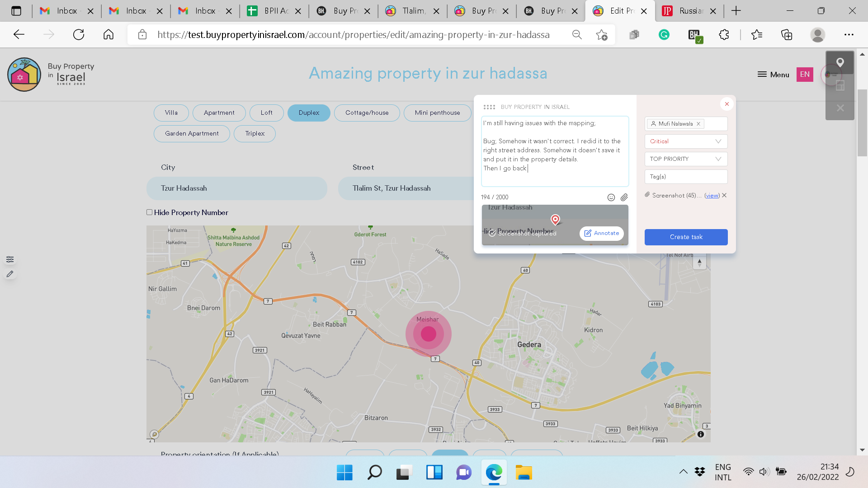This screenshot has height=488, width=868.
Task: Click the map info icon
Action: (x=700, y=434)
